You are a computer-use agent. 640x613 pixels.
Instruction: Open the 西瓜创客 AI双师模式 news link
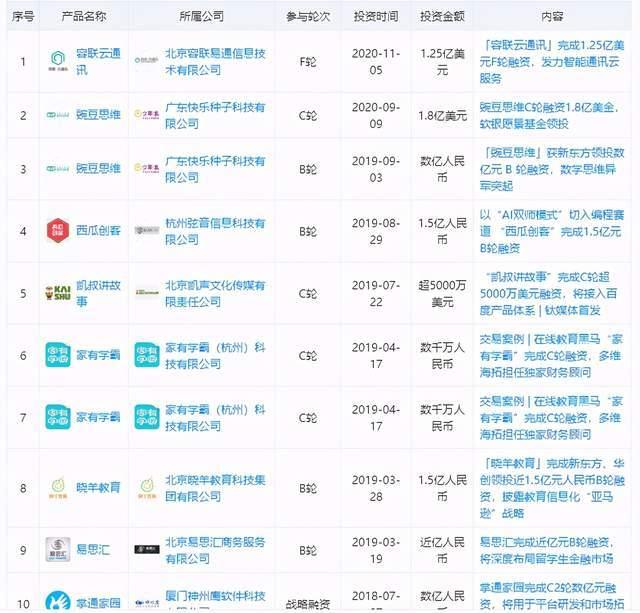(x=552, y=231)
